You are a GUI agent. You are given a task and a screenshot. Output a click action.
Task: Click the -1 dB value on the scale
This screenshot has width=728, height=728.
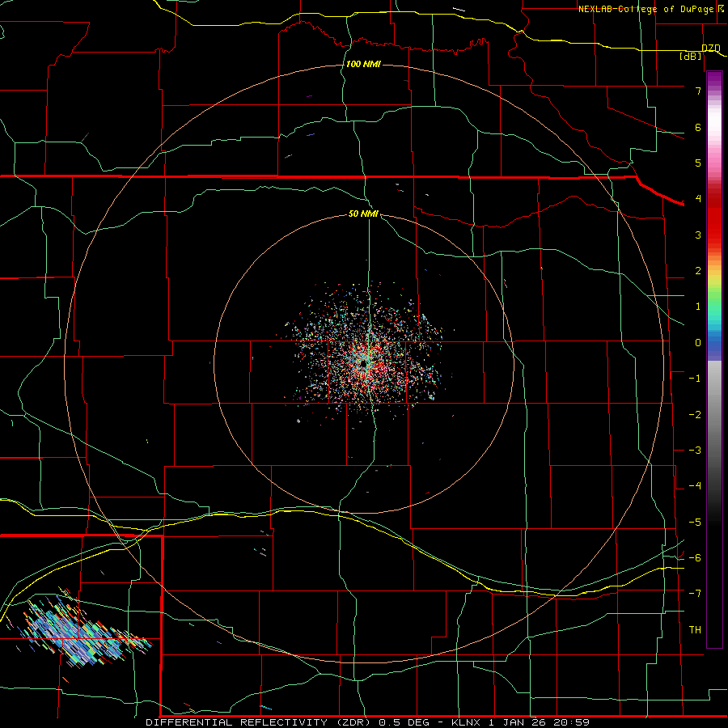[695, 379]
